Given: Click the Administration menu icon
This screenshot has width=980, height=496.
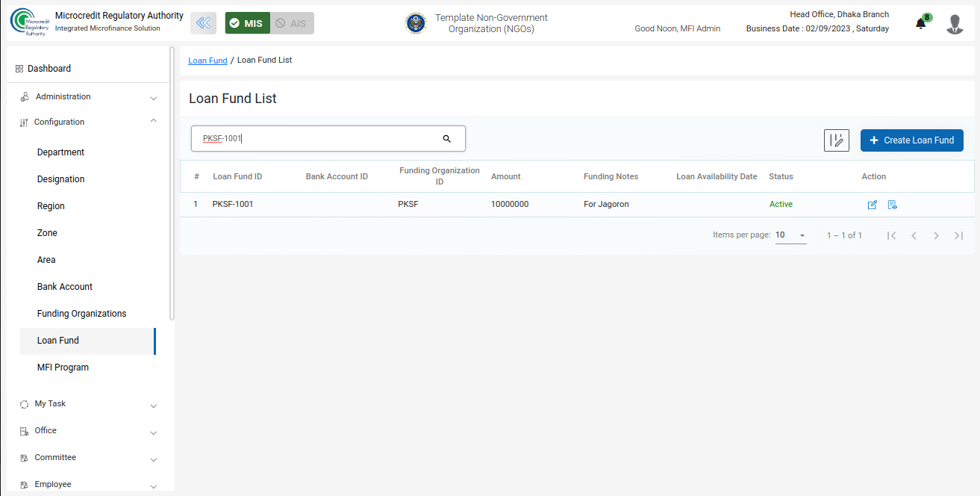Looking at the screenshot, I should [24, 97].
